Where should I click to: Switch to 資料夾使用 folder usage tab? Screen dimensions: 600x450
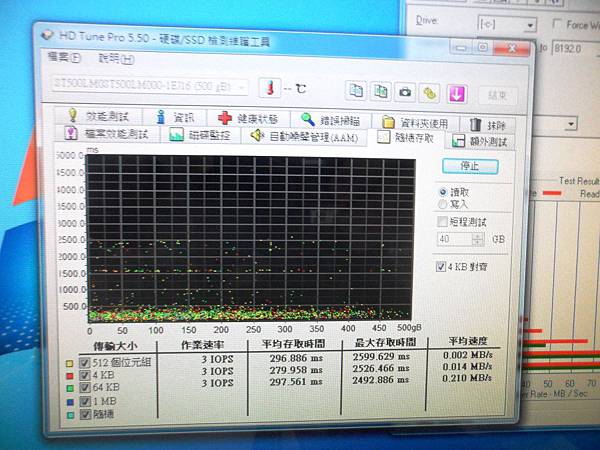coord(416,122)
